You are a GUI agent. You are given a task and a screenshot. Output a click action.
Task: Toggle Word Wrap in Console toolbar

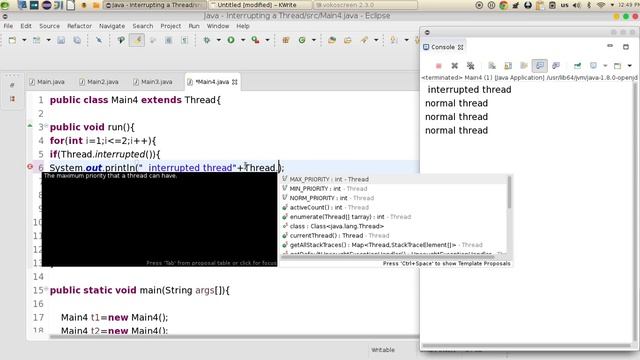(x=524, y=66)
